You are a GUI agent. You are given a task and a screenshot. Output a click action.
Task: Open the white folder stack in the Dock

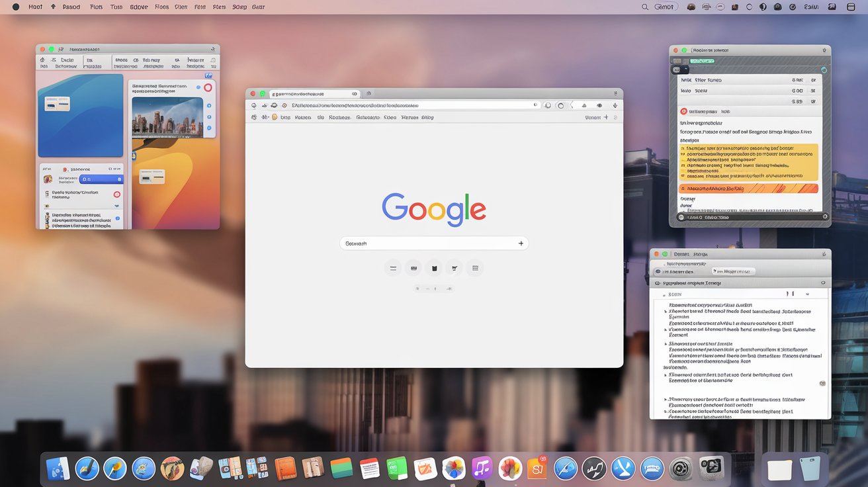780,469
